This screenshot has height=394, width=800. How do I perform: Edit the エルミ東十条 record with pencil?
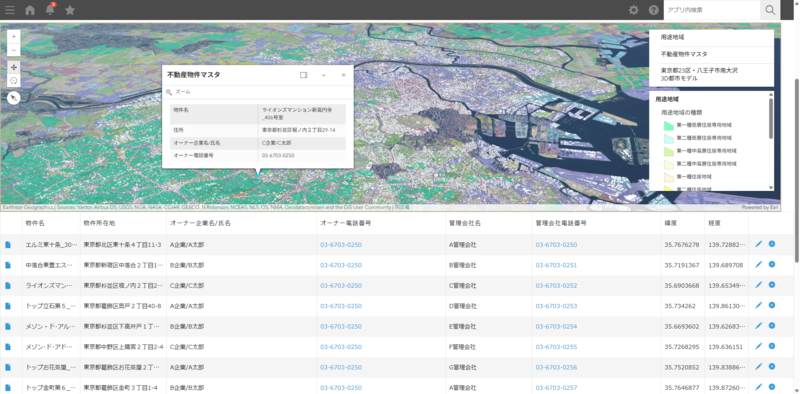759,244
